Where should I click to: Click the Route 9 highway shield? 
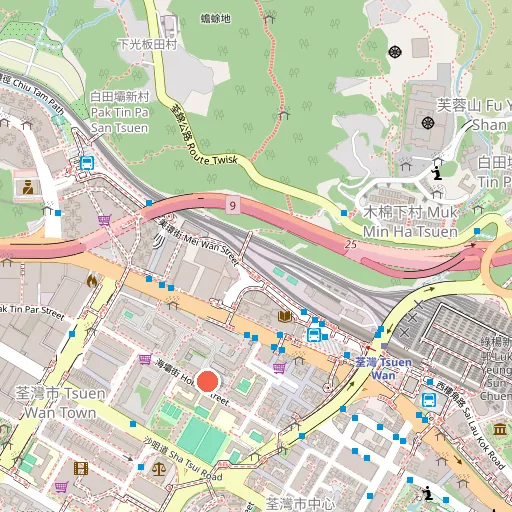click(x=232, y=205)
